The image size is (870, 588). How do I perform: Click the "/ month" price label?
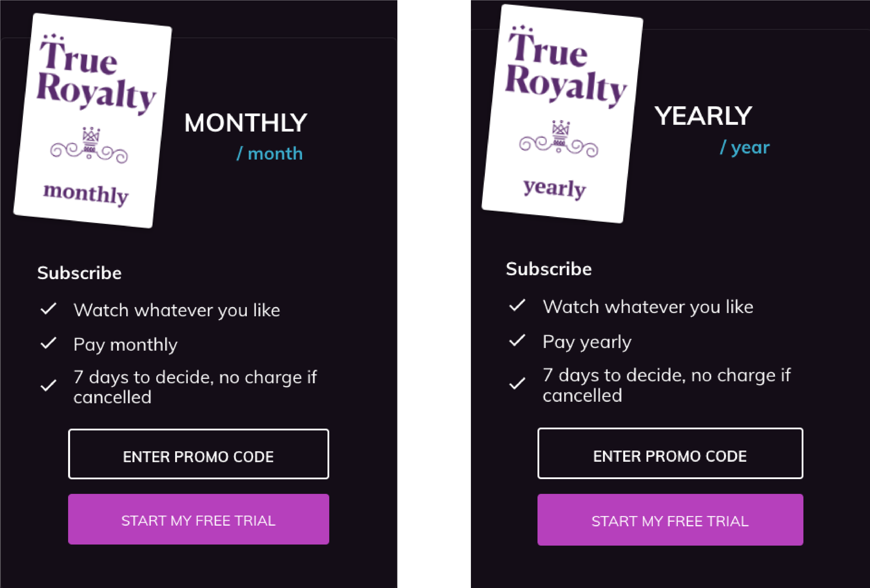(x=270, y=154)
